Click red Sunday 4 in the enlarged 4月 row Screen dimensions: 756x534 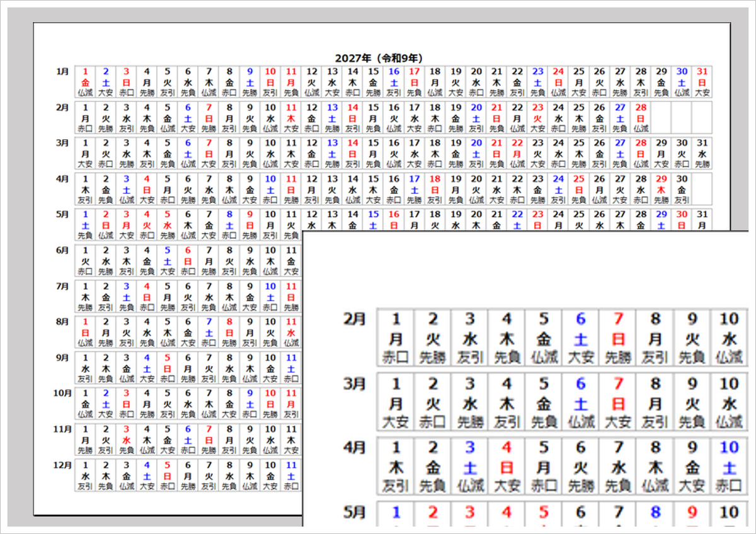point(507,467)
